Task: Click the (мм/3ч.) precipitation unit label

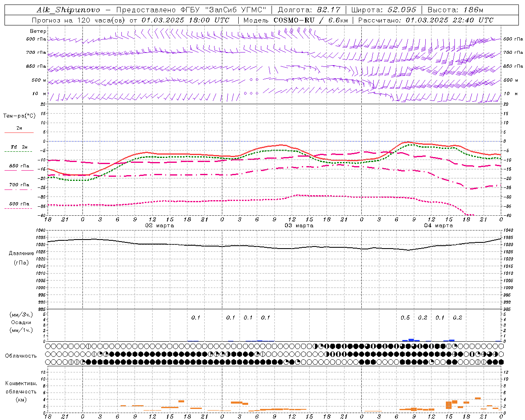Action: click(21, 315)
